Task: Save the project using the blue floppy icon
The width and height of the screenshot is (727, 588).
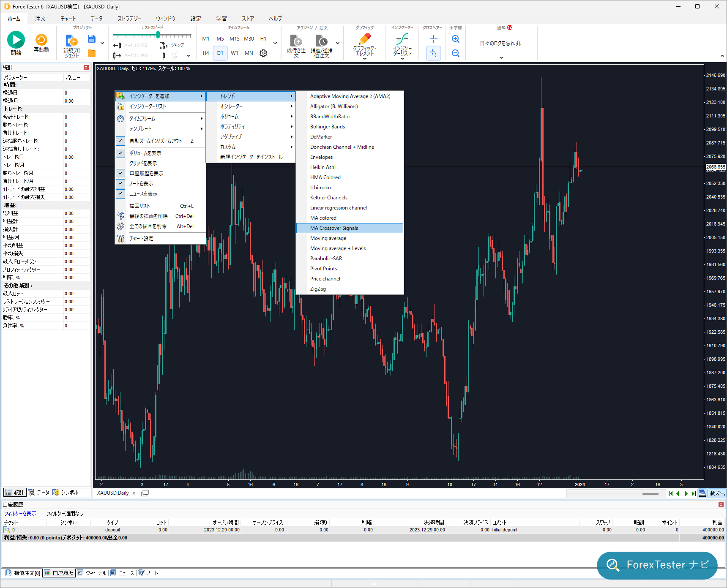Action: point(91,39)
